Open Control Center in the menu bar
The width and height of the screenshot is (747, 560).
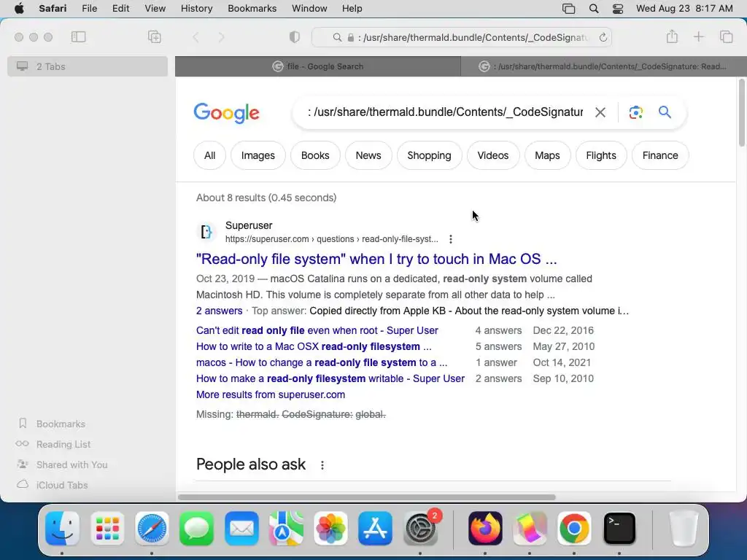point(618,9)
